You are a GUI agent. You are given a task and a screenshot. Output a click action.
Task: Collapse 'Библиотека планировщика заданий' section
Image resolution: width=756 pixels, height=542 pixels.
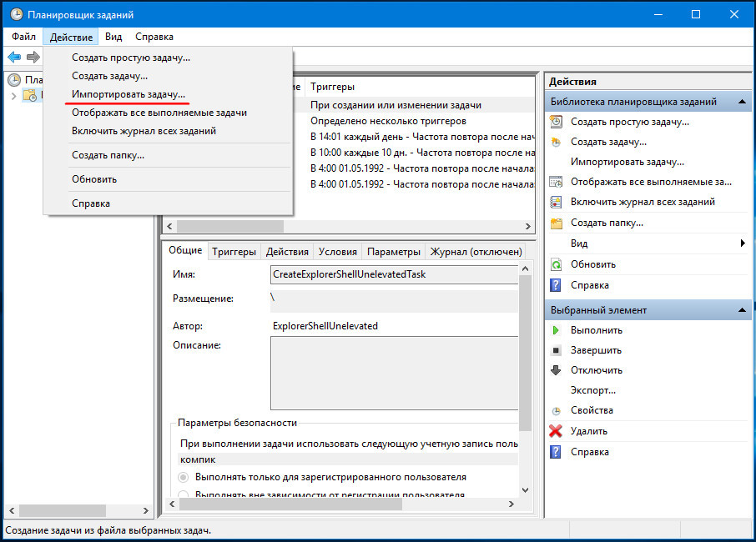[742, 102]
